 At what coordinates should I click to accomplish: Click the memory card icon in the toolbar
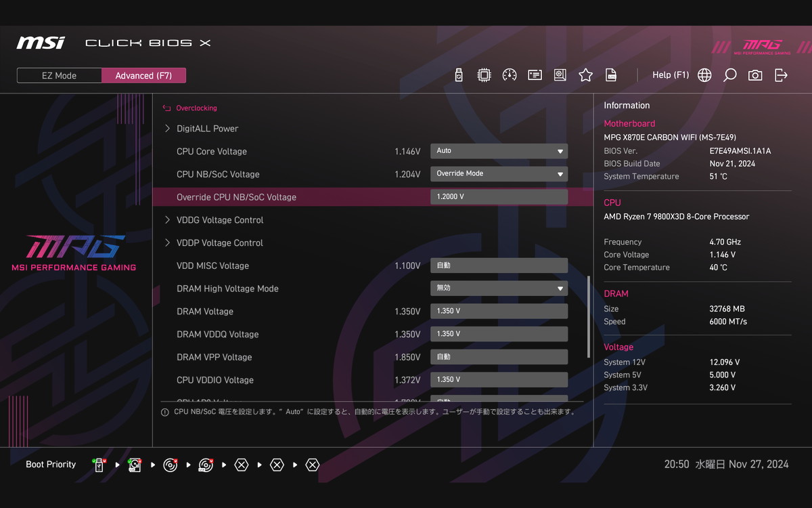(535, 75)
